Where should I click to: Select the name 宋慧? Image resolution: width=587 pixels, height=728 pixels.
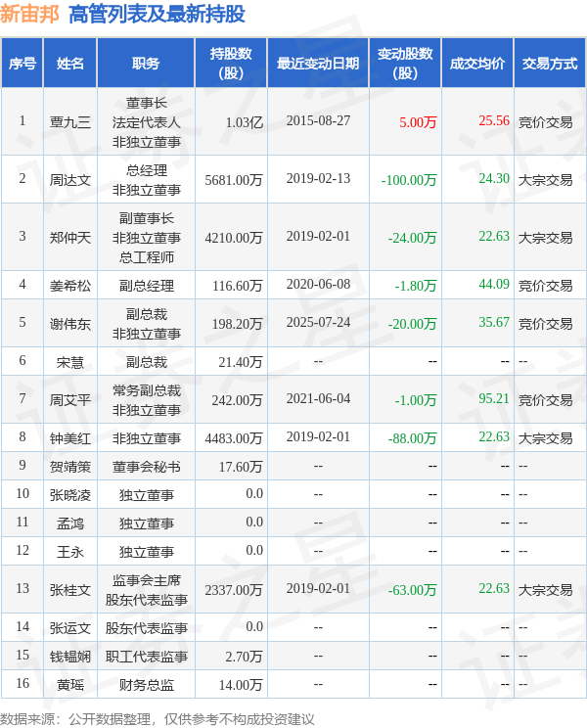pos(70,361)
